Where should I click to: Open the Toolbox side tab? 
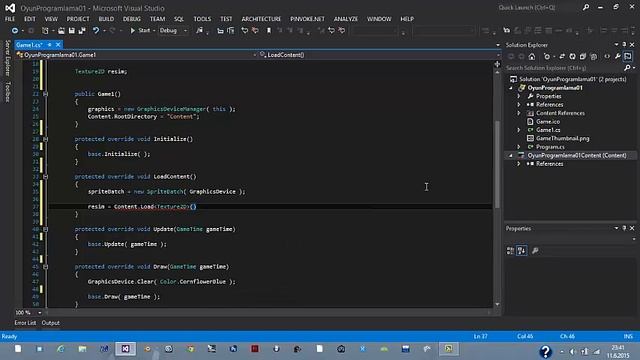click(x=7, y=92)
